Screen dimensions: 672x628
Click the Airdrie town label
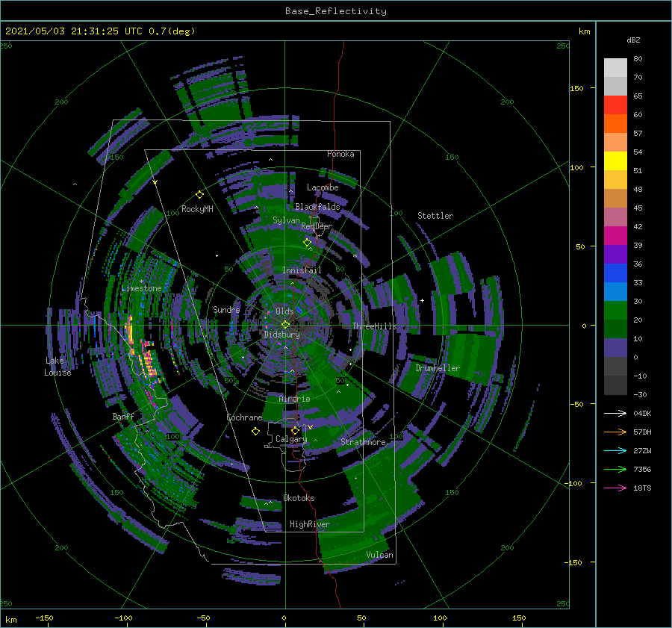(x=294, y=399)
